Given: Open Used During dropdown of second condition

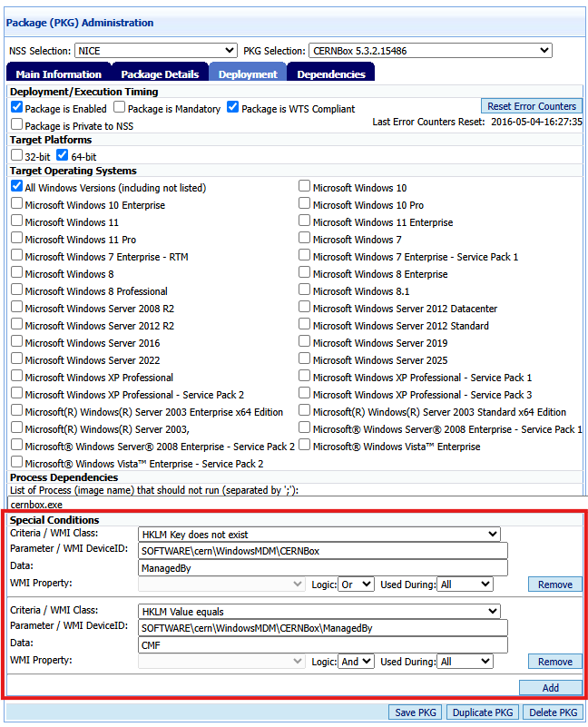Looking at the screenshot, I should pyautogui.click(x=464, y=662).
